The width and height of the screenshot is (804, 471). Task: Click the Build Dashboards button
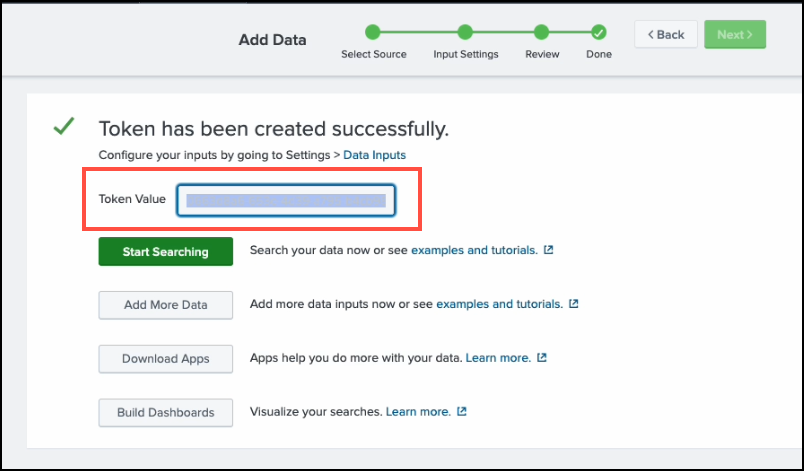[165, 412]
